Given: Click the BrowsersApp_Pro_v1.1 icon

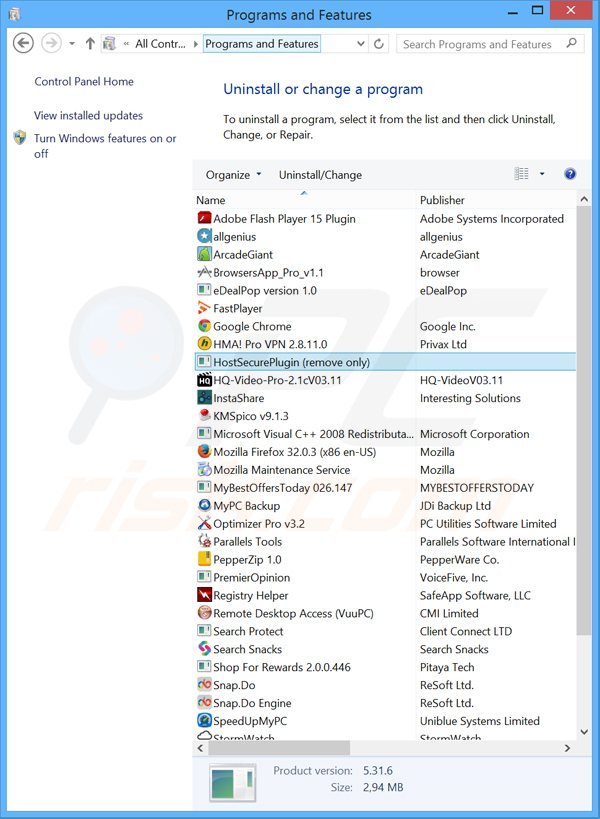Looking at the screenshot, I should coord(204,272).
